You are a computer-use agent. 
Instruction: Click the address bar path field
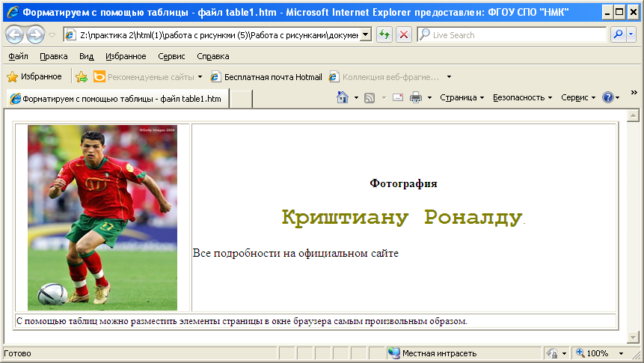(x=212, y=35)
